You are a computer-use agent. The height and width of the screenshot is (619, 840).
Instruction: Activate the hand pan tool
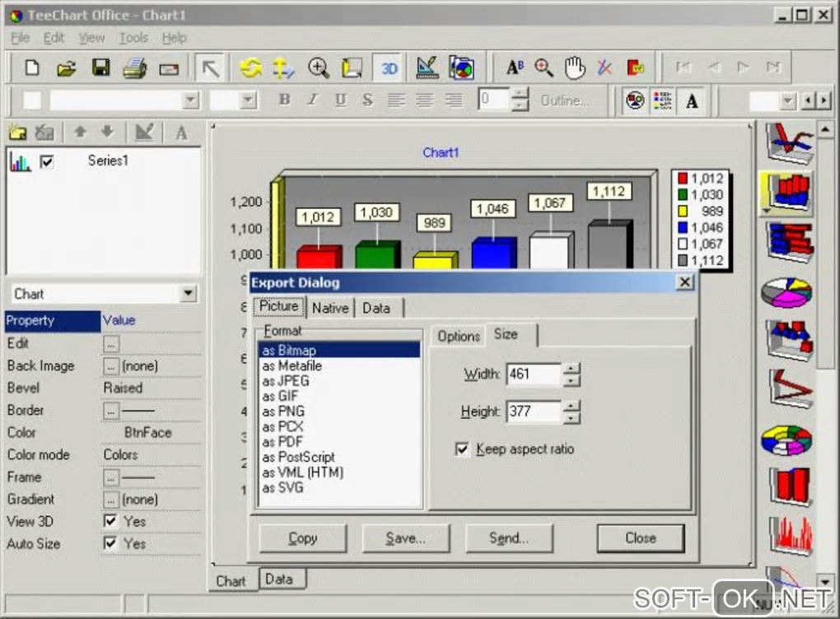tap(574, 68)
